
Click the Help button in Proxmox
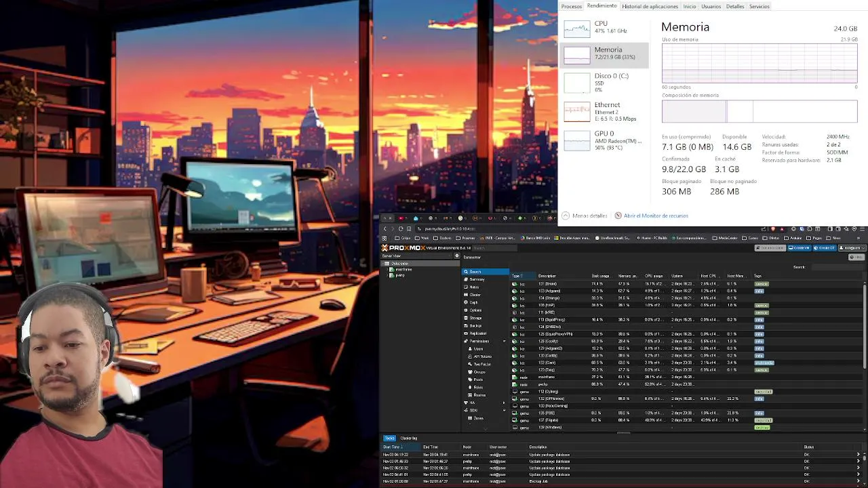tap(856, 257)
